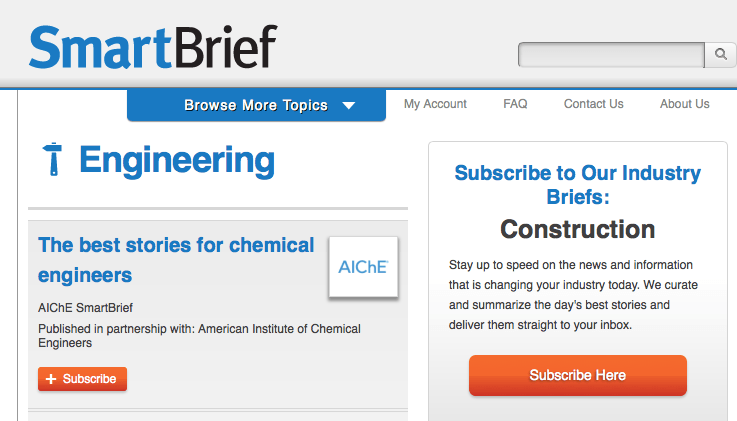Visit the About Us page
Image resolution: width=737 pixels, height=421 pixels.
point(684,103)
